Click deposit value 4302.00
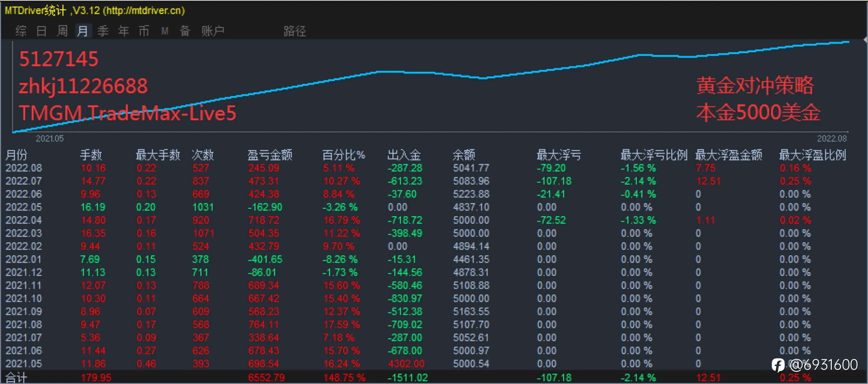868x384 pixels. [x=406, y=364]
